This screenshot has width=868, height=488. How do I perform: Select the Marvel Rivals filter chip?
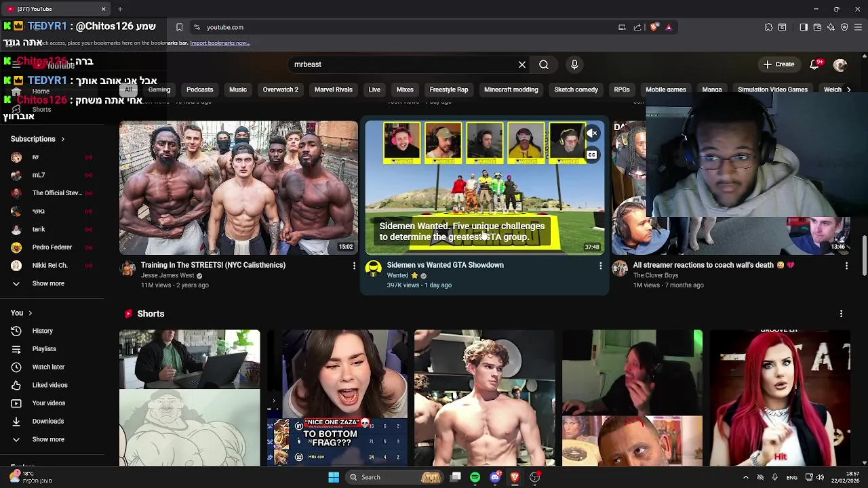pos(333,89)
